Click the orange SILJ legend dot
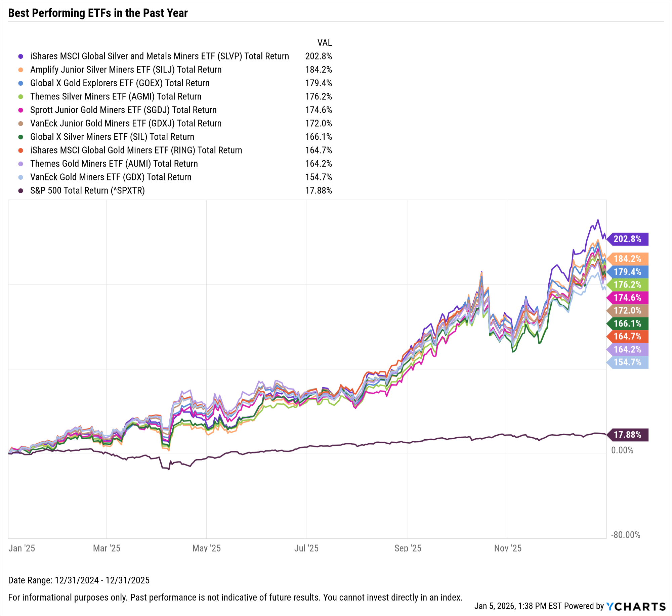This screenshot has height=616, width=672. [21, 70]
